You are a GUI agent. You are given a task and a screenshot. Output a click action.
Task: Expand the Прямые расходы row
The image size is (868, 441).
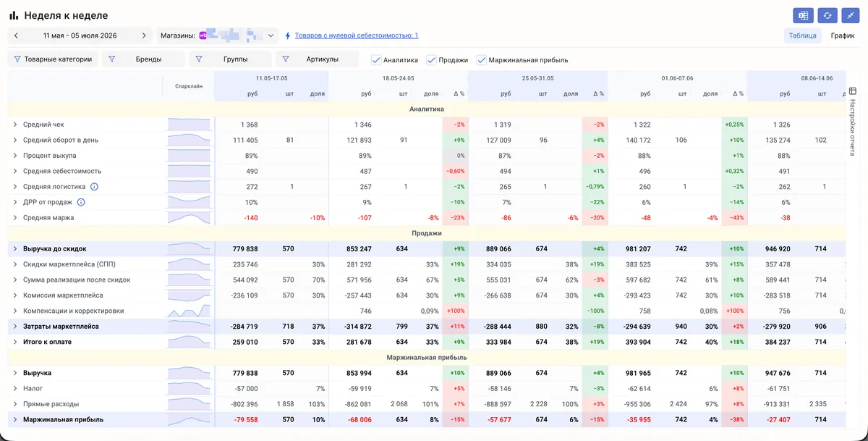click(14, 404)
